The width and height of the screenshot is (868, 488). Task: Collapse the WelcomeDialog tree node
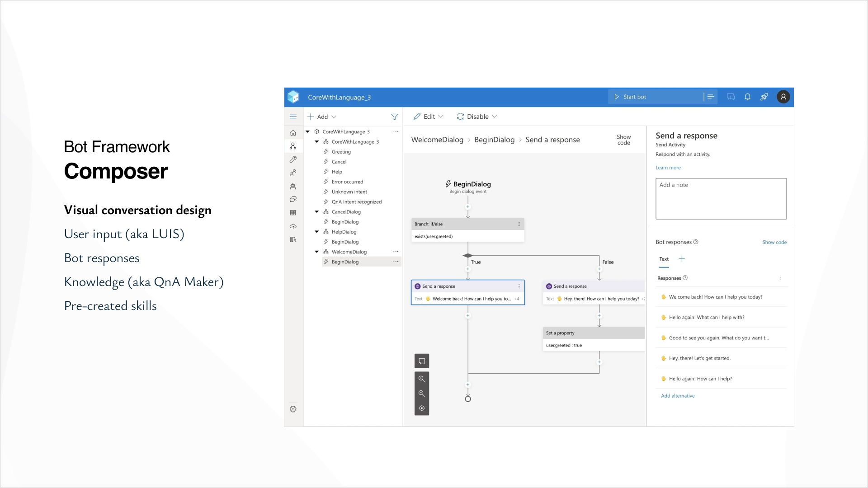pyautogui.click(x=317, y=252)
